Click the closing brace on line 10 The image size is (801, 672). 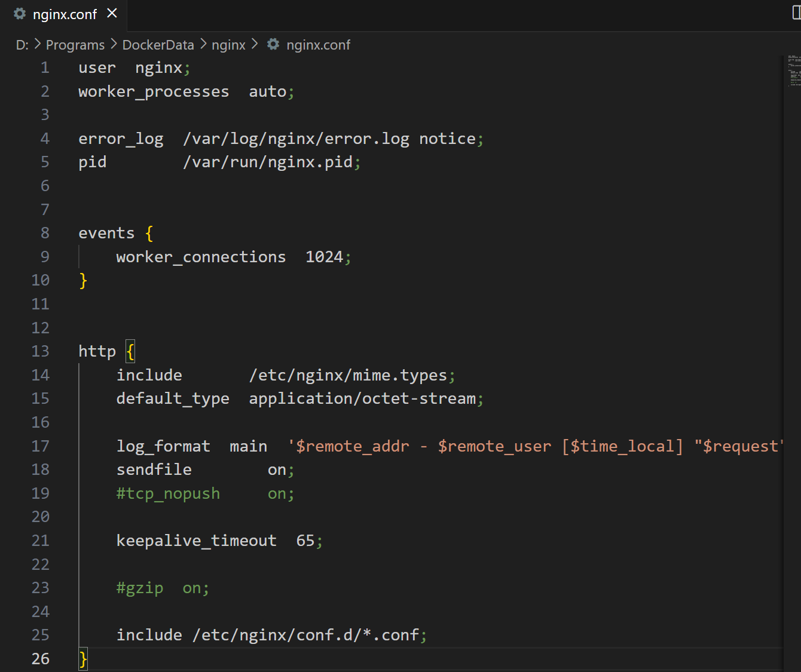tap(83, 281)
